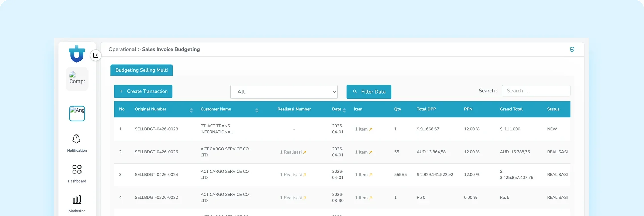Viewport: 644px width, 216px height.
Task: Open 1 Item link for SELLBDGT-0426-0024
Action: click(x=364, y=175)
